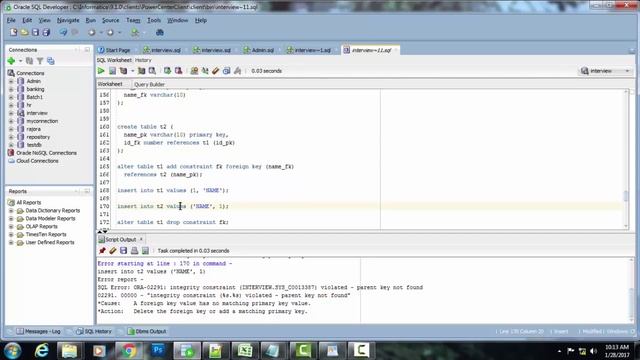
Task: Click line 168 insert into t1 statement
Action: [173, 190]
